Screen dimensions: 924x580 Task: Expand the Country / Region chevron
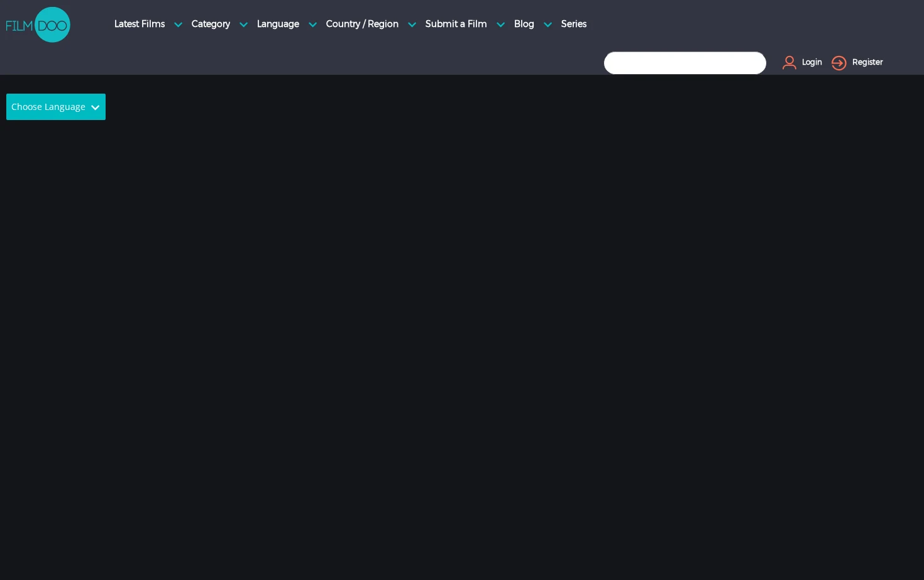click(412, 25)
